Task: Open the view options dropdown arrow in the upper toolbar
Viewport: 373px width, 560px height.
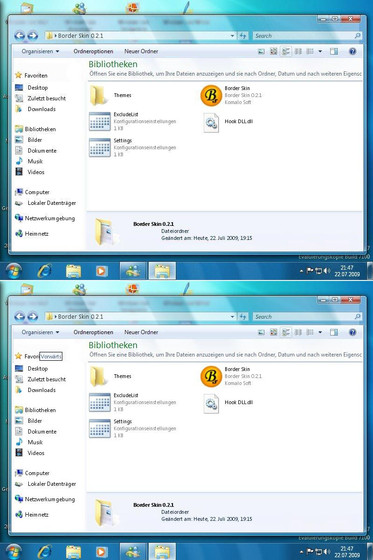Action: tap(320, 51)
